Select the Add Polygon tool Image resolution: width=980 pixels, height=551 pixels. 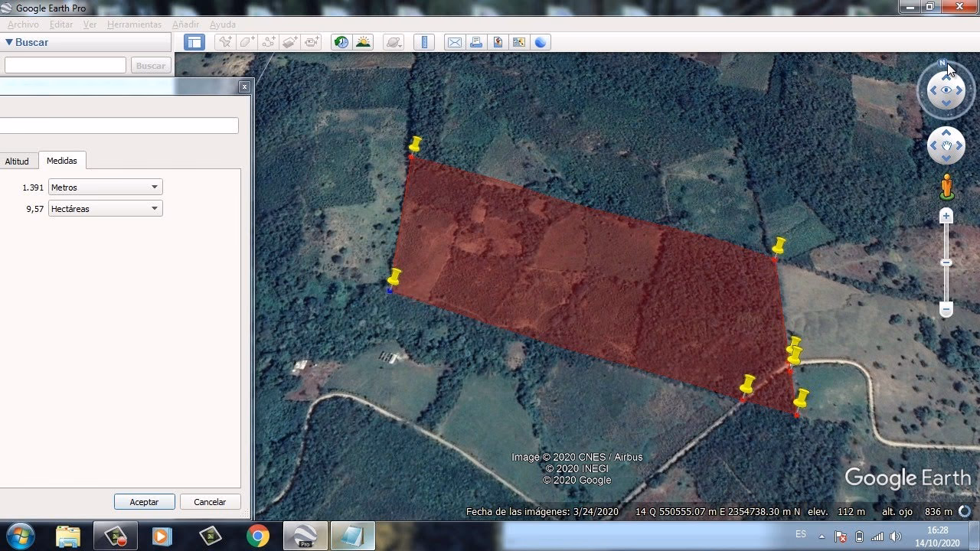pyautogui.click(x=247, y=42)
